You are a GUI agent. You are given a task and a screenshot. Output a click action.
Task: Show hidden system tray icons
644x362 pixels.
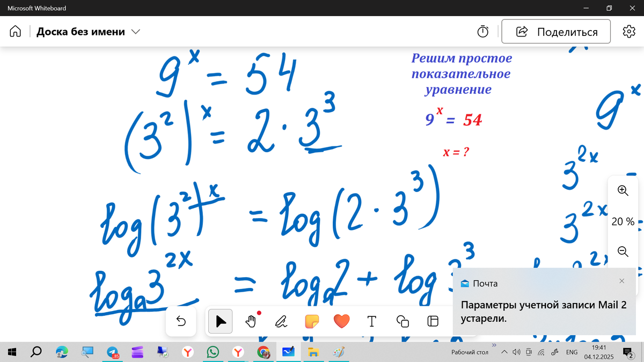(504, 352)
